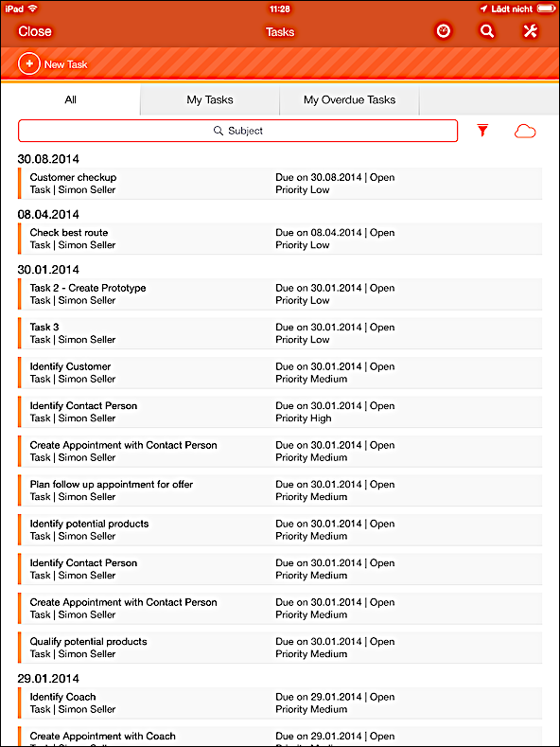Select the All tab
The image size is (560, 747).
(71, 100)
